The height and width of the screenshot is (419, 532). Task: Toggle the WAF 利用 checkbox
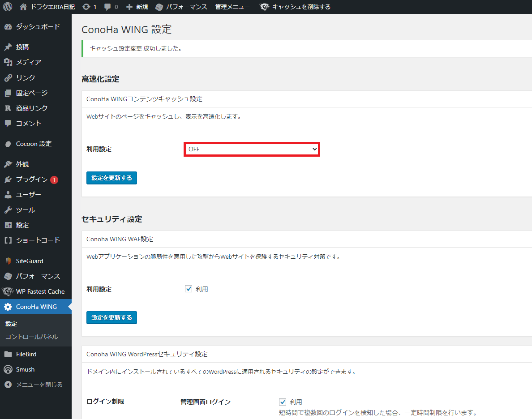(189, 289)
